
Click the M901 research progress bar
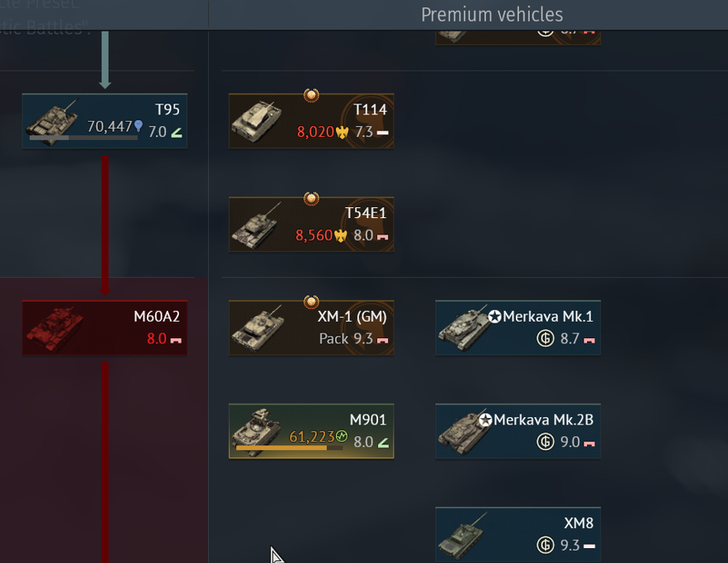tap(289, 449)
